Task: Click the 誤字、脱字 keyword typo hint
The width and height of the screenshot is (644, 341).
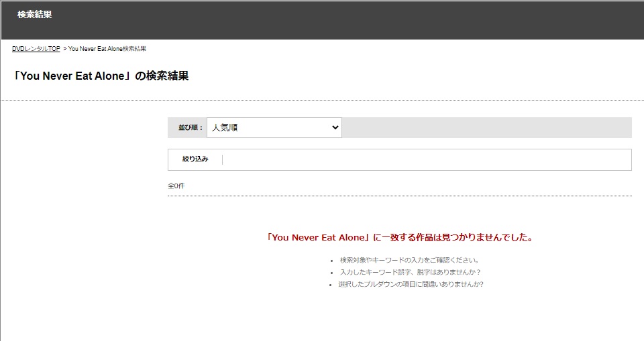Action: coord(411,272)
